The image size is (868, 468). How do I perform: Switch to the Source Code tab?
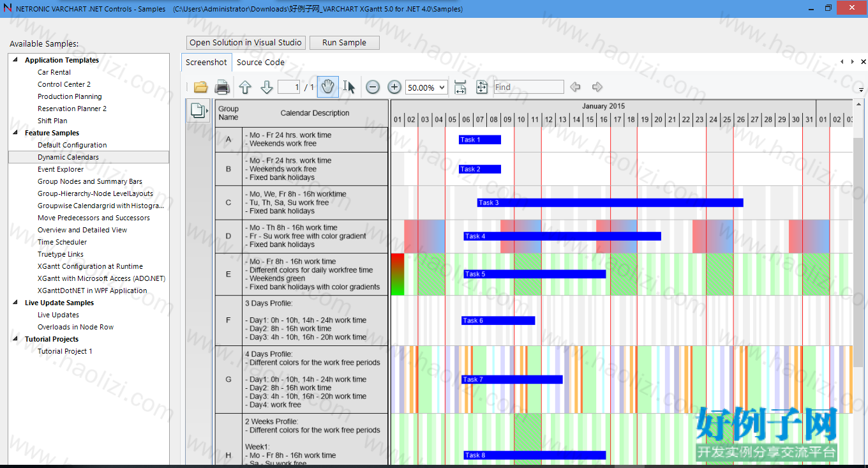[x=260, y=62]
